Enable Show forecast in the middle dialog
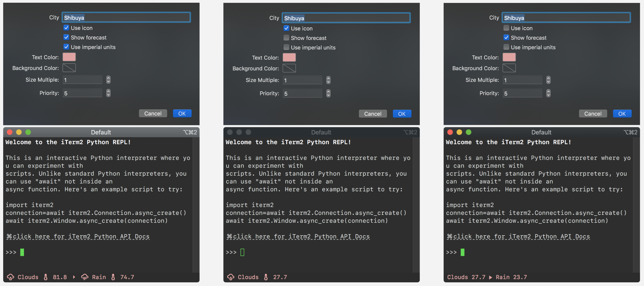Screen dimensions: 644x286 [286, 38]
